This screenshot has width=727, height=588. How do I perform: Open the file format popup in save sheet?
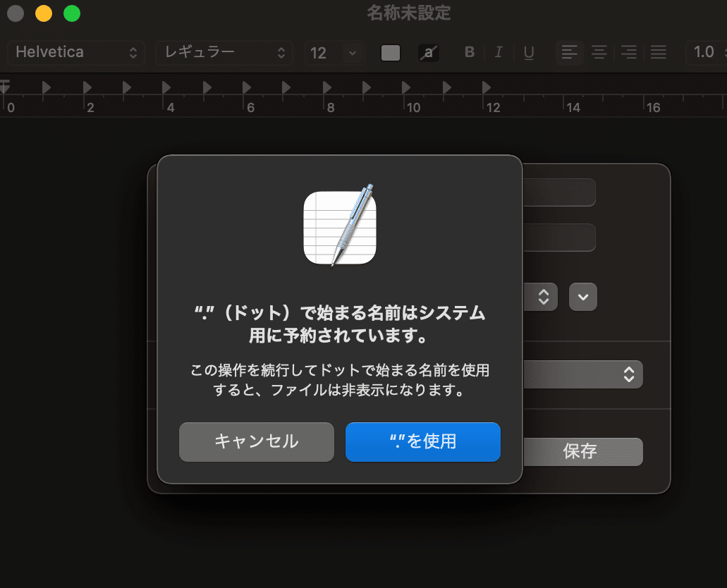tap(583, 374)
